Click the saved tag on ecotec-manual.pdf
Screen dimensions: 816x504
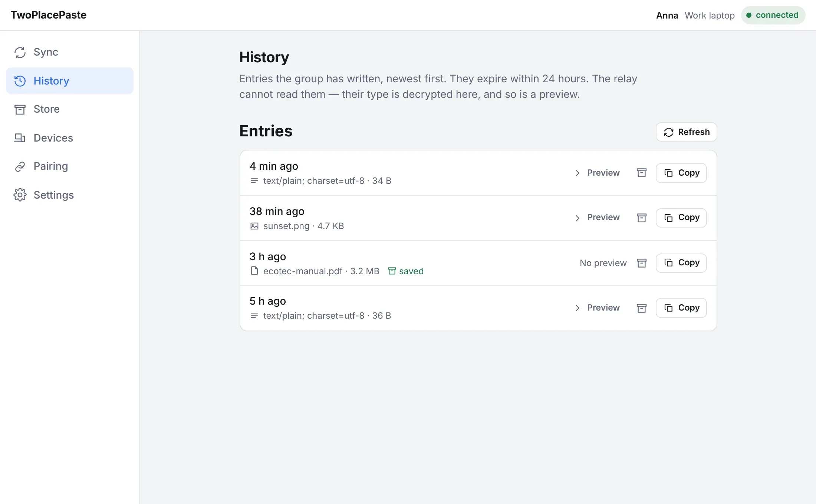click(406, 271)
